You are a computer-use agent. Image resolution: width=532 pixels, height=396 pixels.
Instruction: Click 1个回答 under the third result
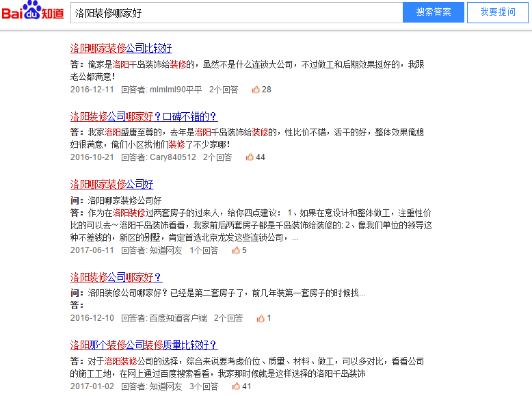(204, 250)
